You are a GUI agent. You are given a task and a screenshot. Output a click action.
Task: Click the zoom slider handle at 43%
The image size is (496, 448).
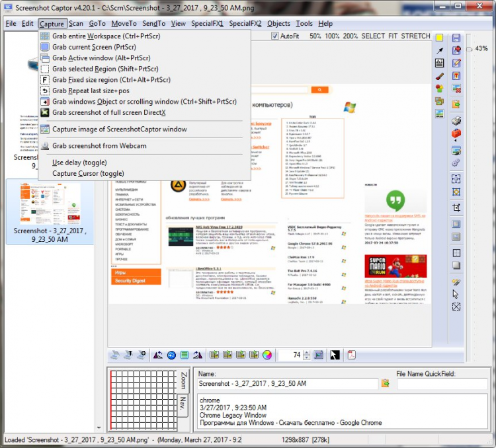click(469, 49)
